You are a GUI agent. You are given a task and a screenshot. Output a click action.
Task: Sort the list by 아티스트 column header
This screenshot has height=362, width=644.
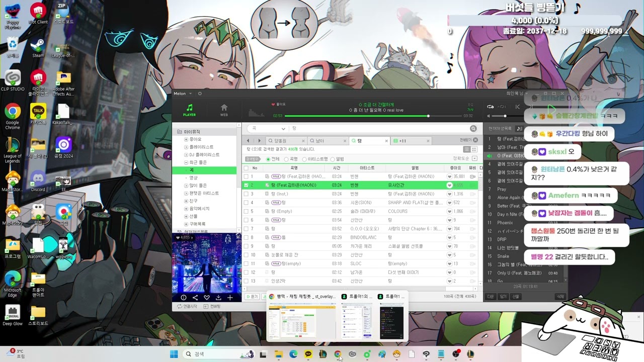(x=367, y=168)
